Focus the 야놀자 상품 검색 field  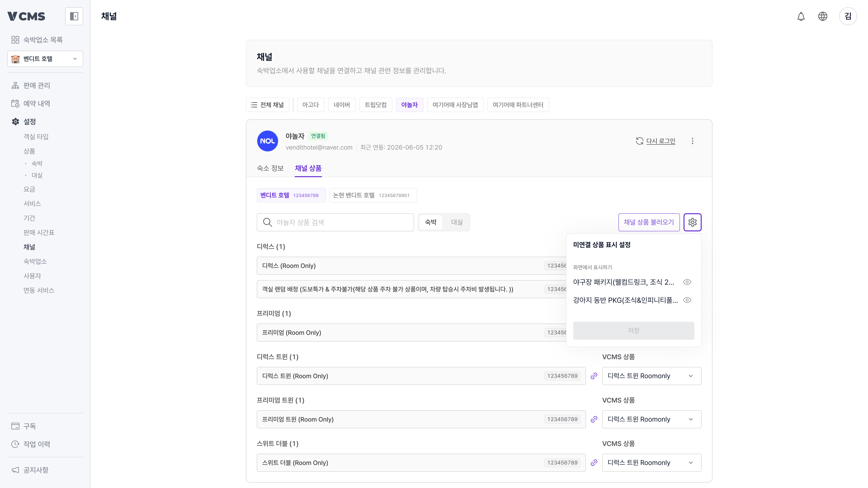335,222
